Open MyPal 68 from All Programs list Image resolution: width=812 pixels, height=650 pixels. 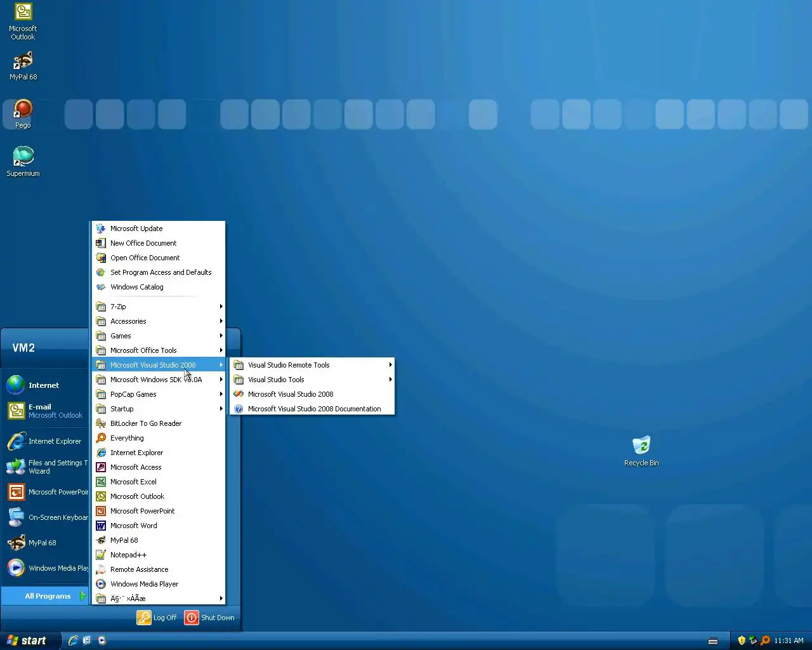tap(159, 540)
